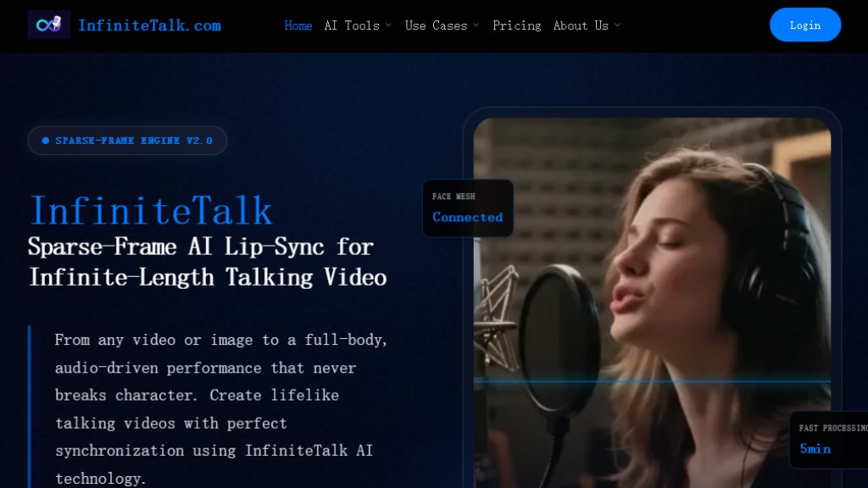Viewport: 868px width, 488px height.
Task: Expand the Use Cases dropdown chevron
Action: coord(476,25)
